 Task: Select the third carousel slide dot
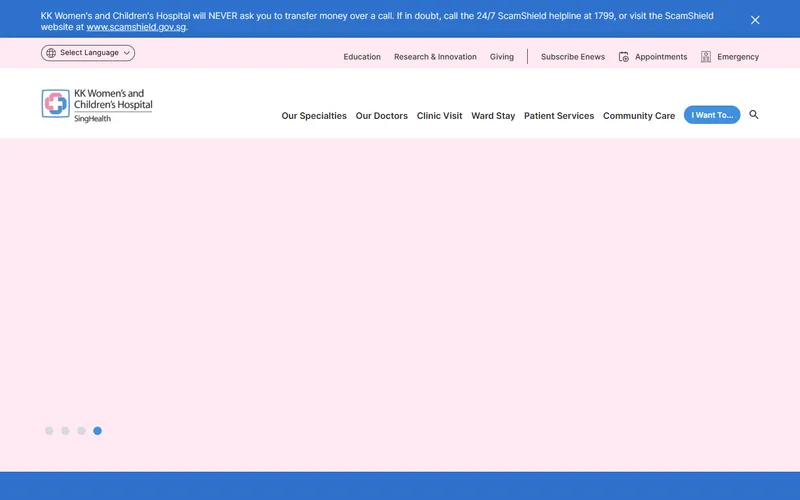tap(81, 431)
